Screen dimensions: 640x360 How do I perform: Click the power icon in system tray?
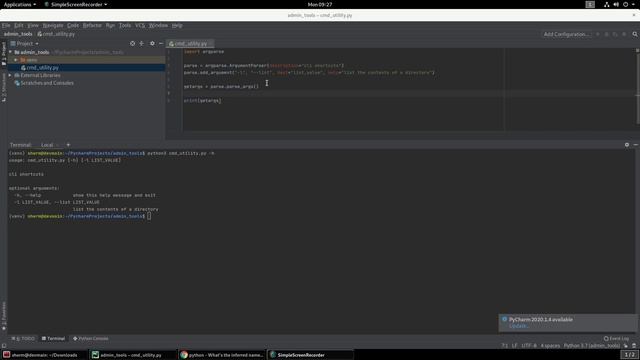click(625, 4)
